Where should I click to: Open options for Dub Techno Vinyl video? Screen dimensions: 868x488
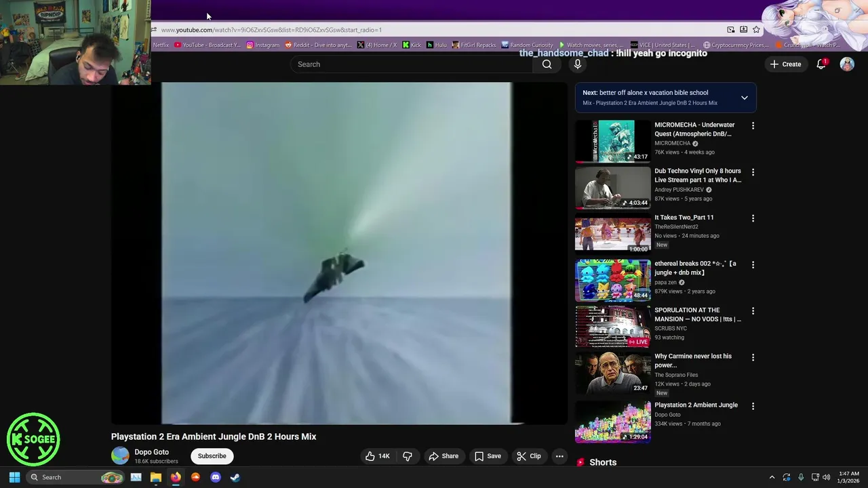coord(753,172)
